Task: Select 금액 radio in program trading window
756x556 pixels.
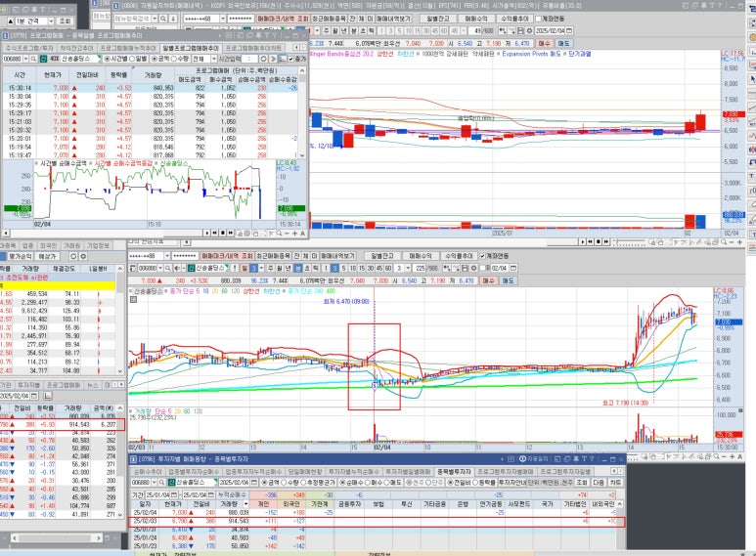Action: pyautogui.click(x=155, y=59)
